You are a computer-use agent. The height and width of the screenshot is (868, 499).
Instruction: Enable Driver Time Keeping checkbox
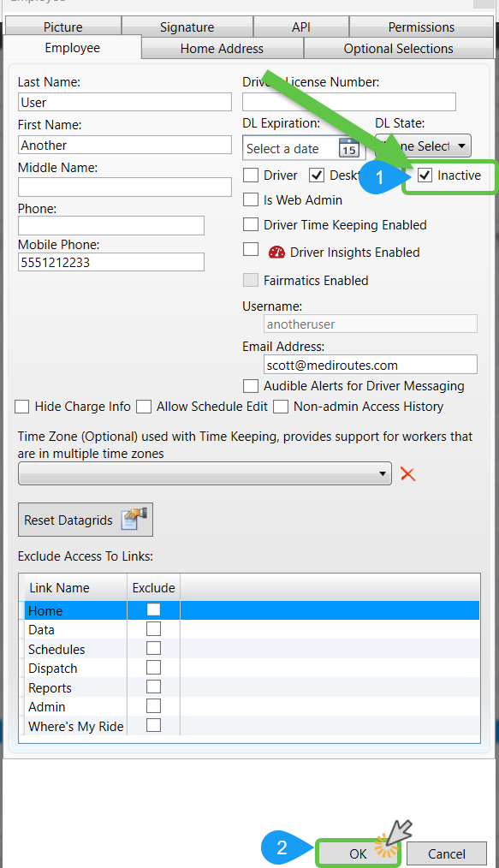click(x=251, y=224)
